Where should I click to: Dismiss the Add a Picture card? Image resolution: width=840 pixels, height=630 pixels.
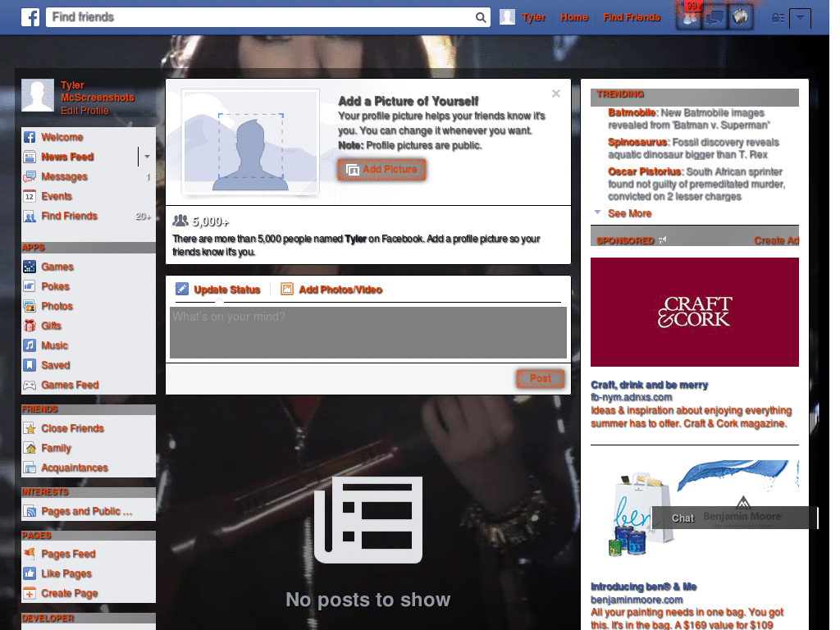556,94
